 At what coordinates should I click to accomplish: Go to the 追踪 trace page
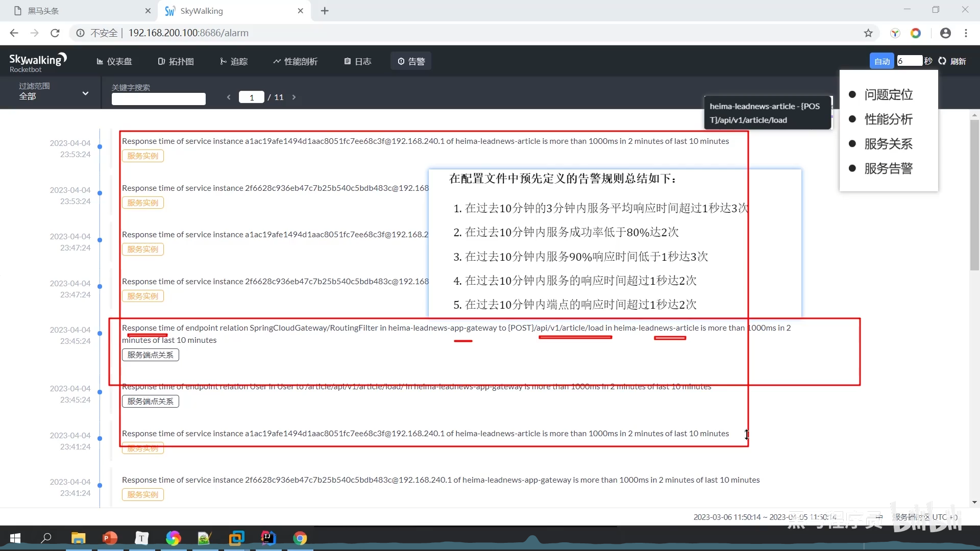pos(234,61)
